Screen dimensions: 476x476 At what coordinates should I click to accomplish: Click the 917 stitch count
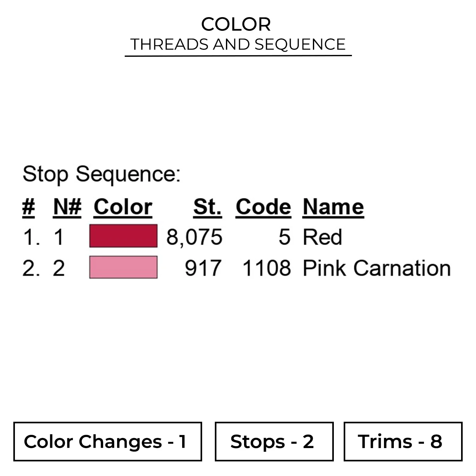203,268
